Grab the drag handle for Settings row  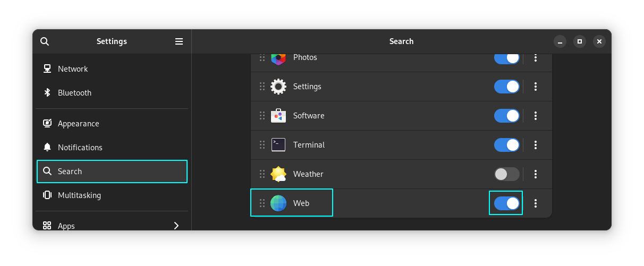[262, 87]
